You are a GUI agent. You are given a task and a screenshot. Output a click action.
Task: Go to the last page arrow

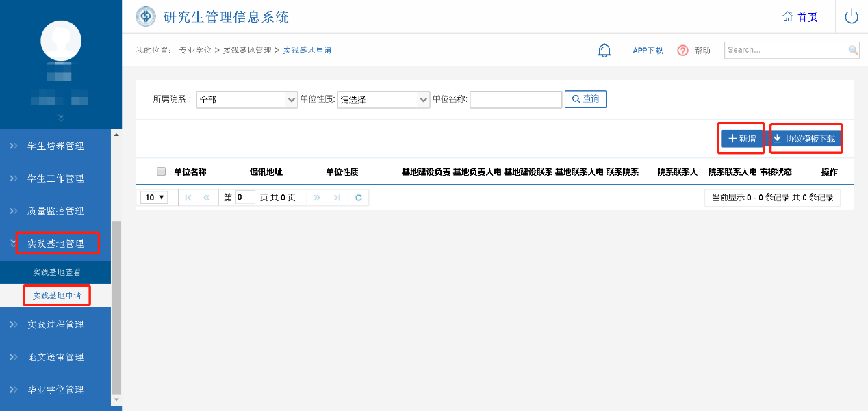point(337,198)
